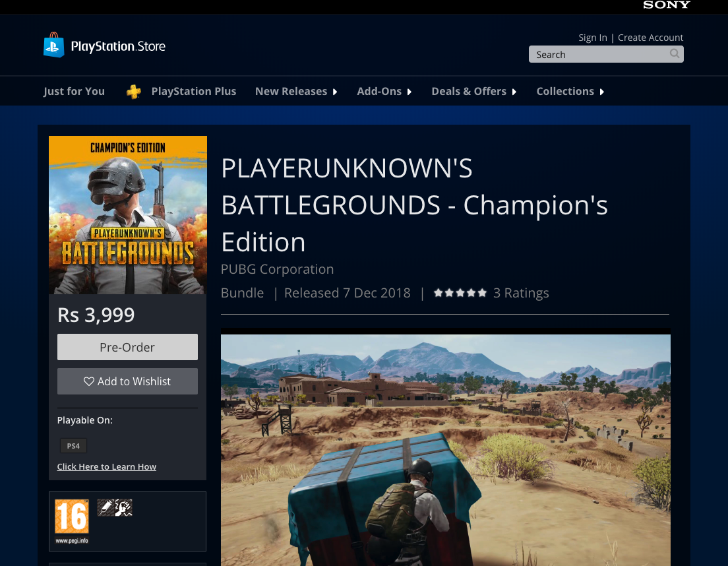Click the PS4 platform badge

[x=73, y=446]
